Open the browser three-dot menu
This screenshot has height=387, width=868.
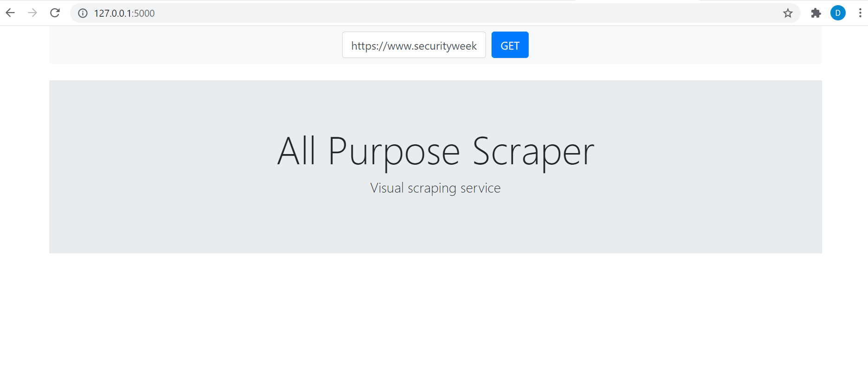pos(860,13)
